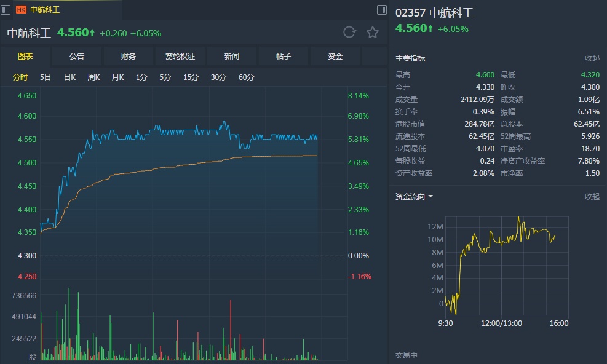
Task: Add stock to favorites with star icon
Action: (373, 33)
